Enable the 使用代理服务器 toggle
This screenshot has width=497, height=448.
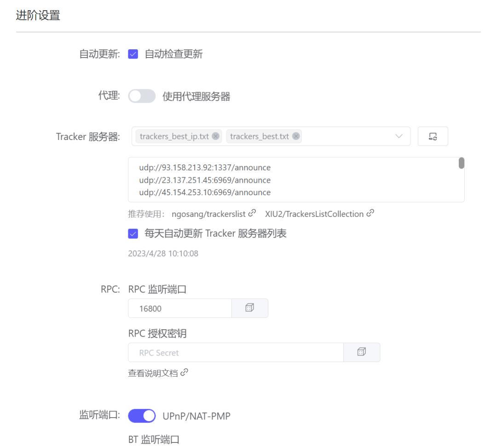tap(141, 96)
